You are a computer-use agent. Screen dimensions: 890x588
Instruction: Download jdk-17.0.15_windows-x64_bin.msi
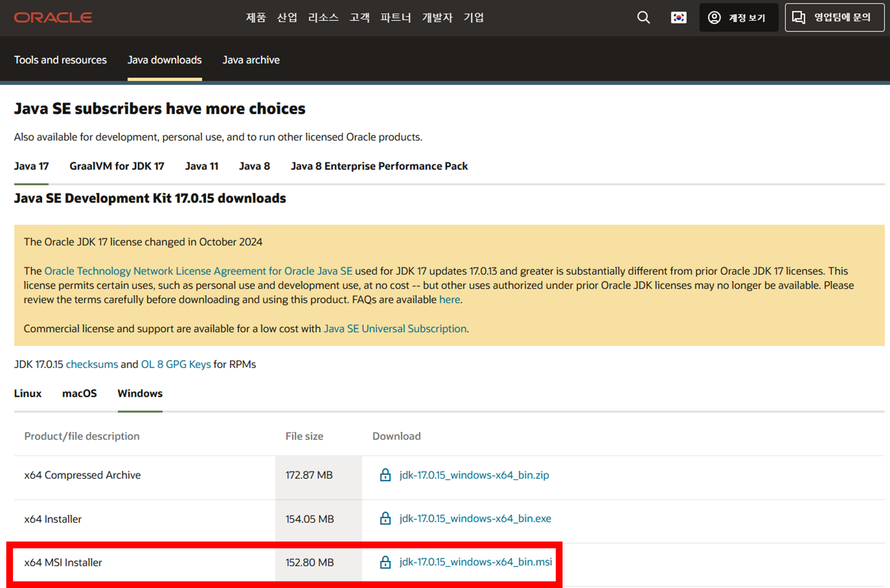pyautogui.click(x=476, y=562)
